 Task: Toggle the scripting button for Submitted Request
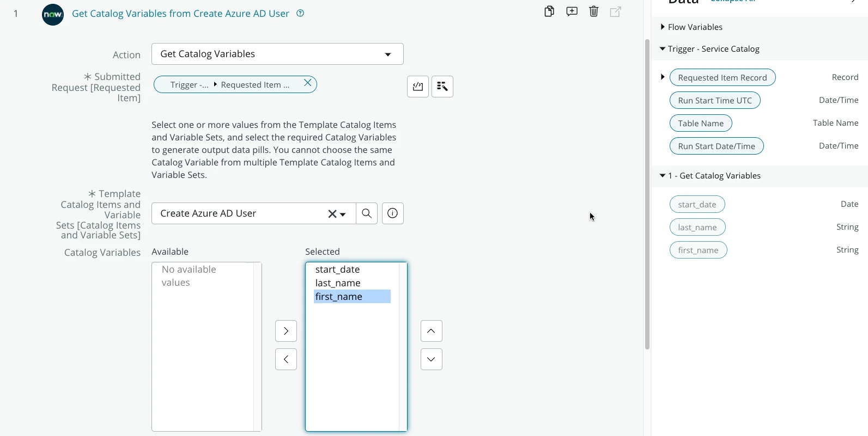(418, 87)
